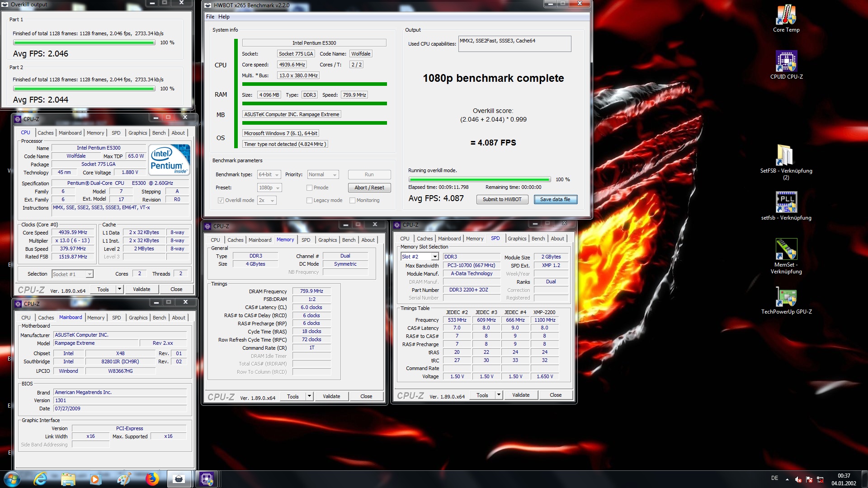Viewport: 868px width, 488px height.
Task: Click Close in CPU-Z Memory window
Action: click(x=366, y=396)
